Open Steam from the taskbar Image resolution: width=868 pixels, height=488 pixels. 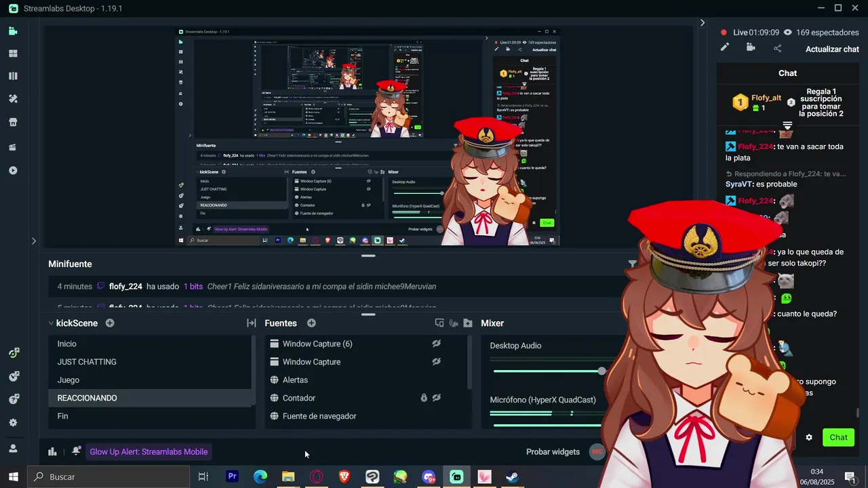512,477
